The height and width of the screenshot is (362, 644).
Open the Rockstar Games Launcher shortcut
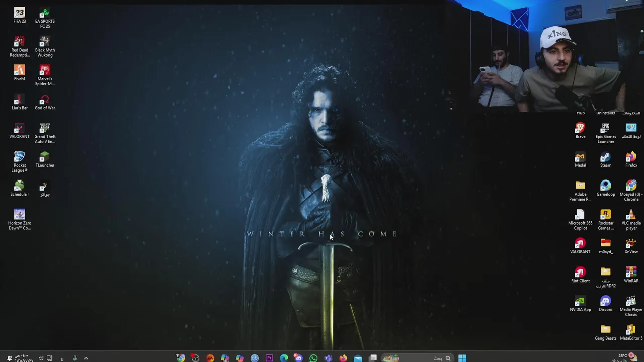tap(606, 220)
